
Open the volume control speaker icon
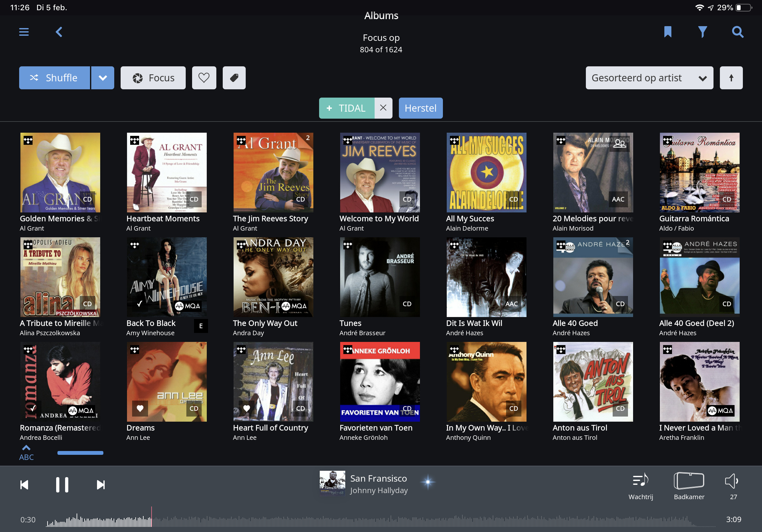[732, 481]
